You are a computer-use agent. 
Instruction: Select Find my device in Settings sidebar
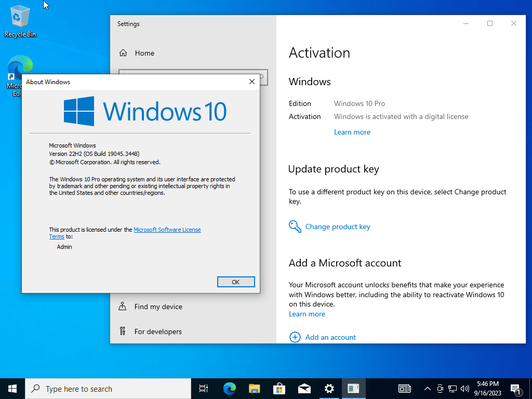[158, 307]
